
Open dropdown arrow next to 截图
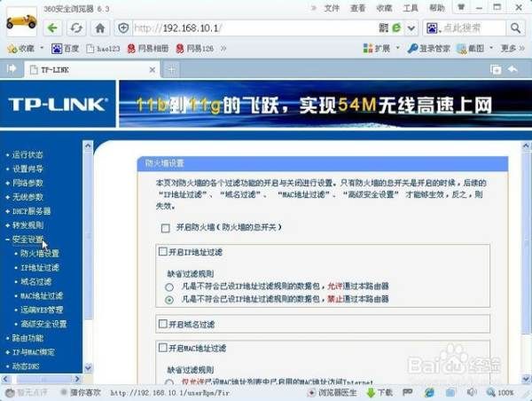(491, 48)
